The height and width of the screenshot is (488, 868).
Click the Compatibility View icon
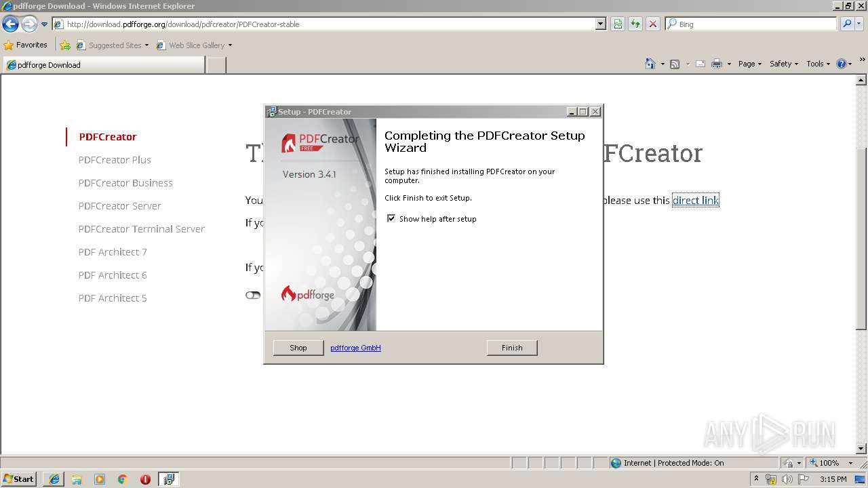[x=618, y=24]
